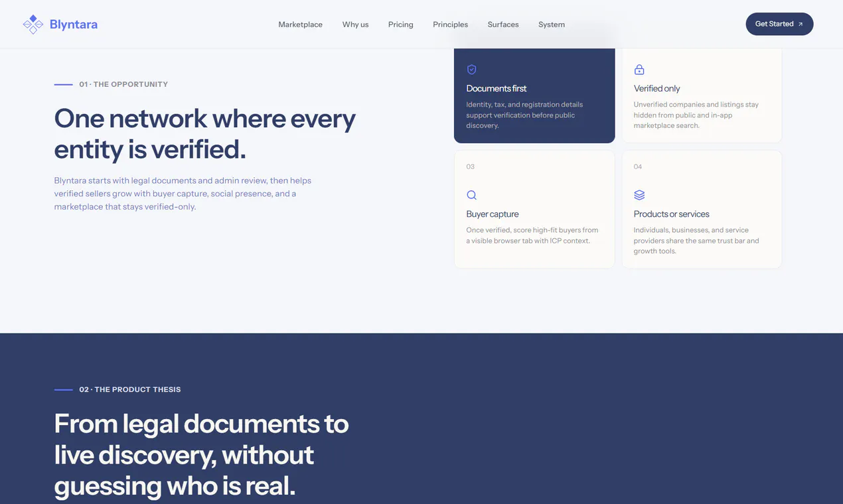Click the 03 card number label
Image resolution: width=843 pixels, height=504 pixels.
click(x=471, y=166)
